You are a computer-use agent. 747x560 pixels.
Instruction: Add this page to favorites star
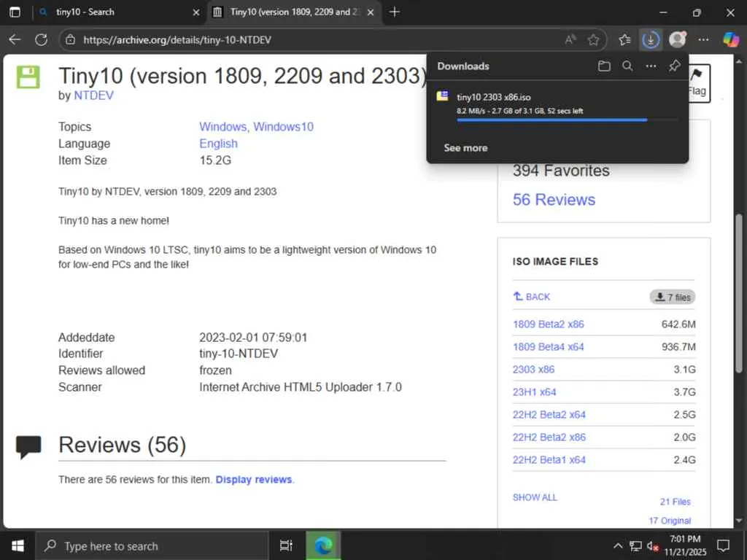593,40
